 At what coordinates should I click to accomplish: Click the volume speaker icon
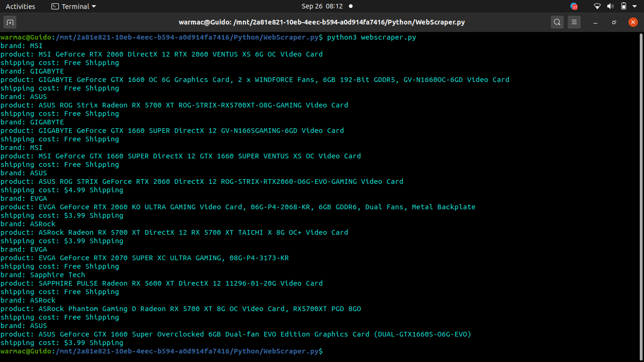pos(610,7)
